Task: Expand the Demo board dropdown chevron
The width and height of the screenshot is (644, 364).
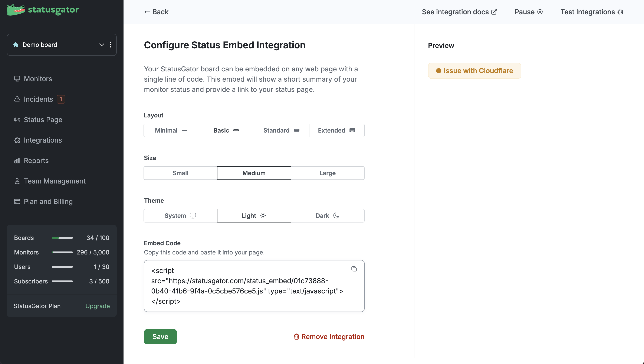Action: [102, 45]
